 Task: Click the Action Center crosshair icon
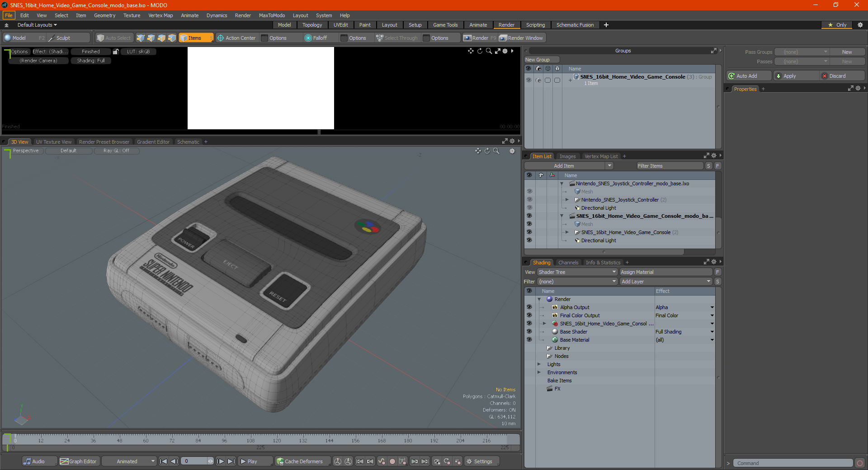point(221,38)
